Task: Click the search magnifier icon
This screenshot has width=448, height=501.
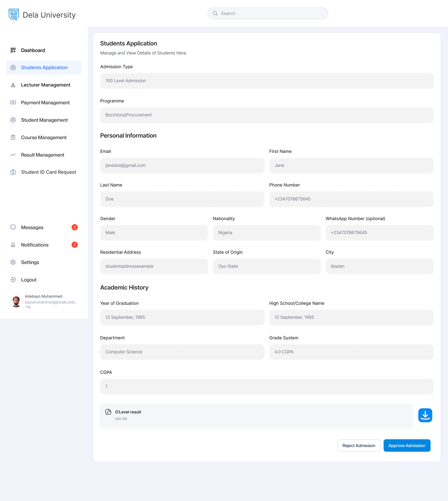Action: click(215, 13)
